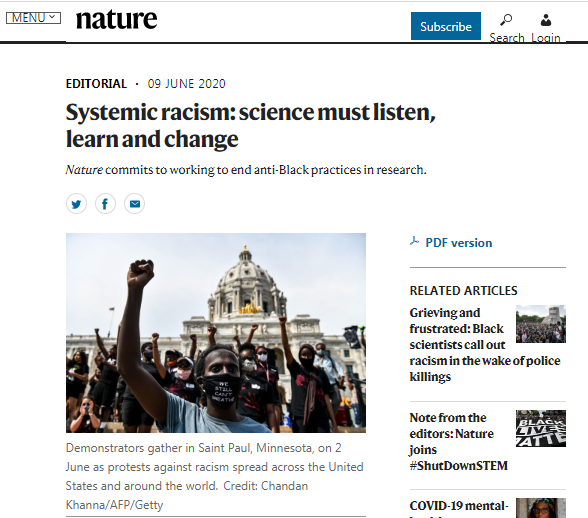Click the COVID-19 article thumbnail

(x=541, y=508)
